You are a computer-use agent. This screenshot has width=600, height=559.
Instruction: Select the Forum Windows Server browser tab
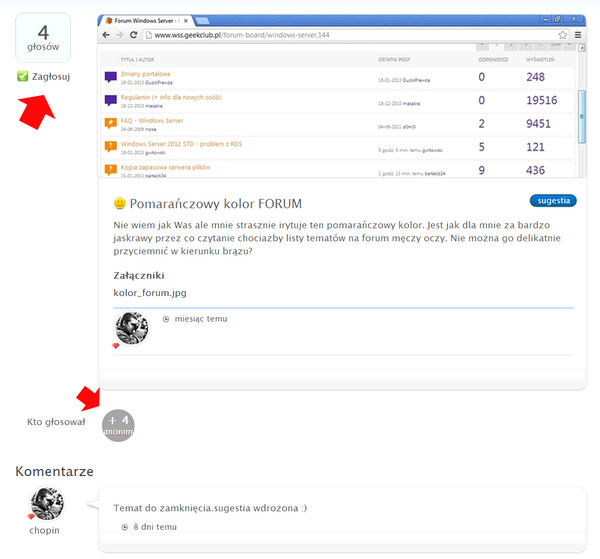145,21
